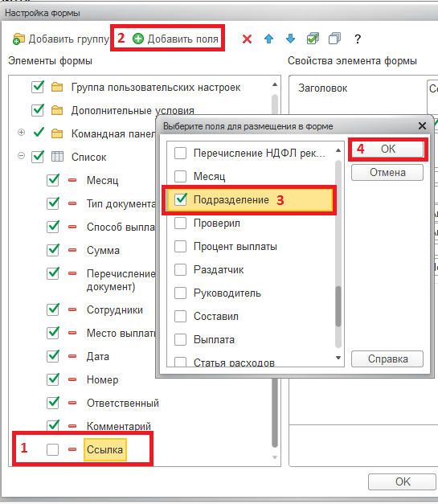Uncheck the Подразделение field checkbox
The image size is (438, 504).
pyautogui.click(x=180, y=199)
